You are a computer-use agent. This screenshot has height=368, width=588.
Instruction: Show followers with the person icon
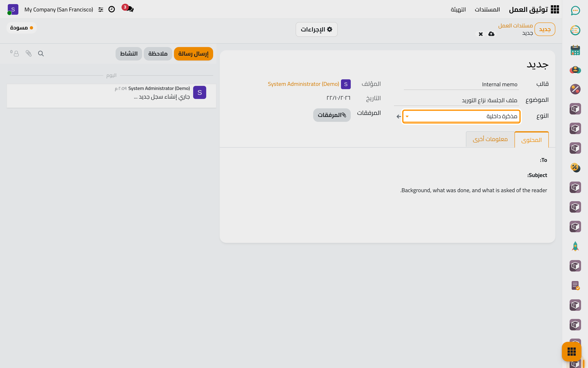click(x=15, y=53)
